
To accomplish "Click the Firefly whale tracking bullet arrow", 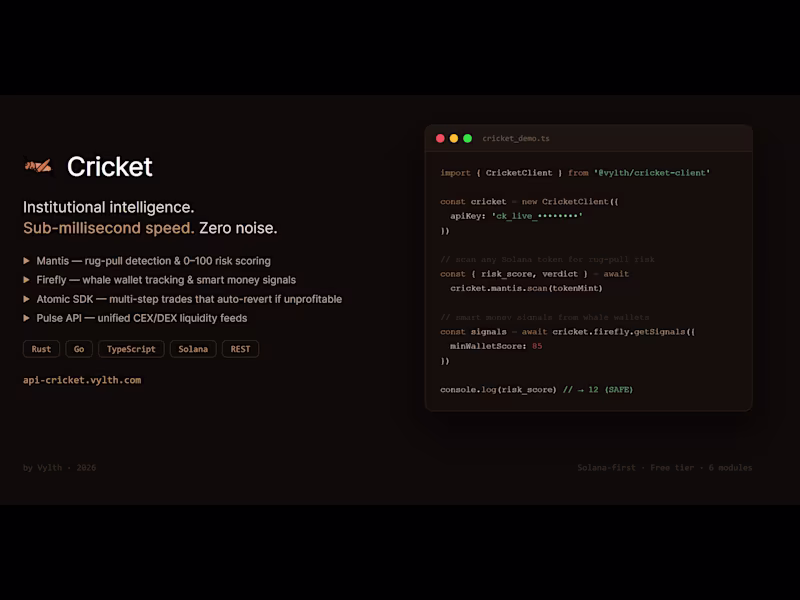I will (x=25, y=280).
